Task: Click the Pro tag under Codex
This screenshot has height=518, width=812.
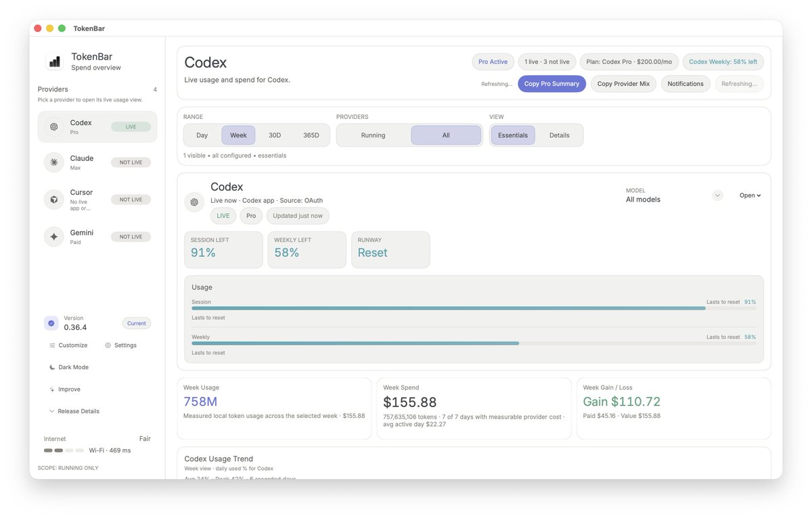Action: click(251, 216)
